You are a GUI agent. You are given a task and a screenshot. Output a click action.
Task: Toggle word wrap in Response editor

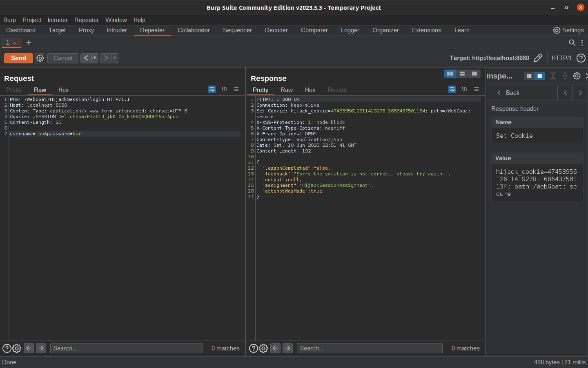coord(452,89)
